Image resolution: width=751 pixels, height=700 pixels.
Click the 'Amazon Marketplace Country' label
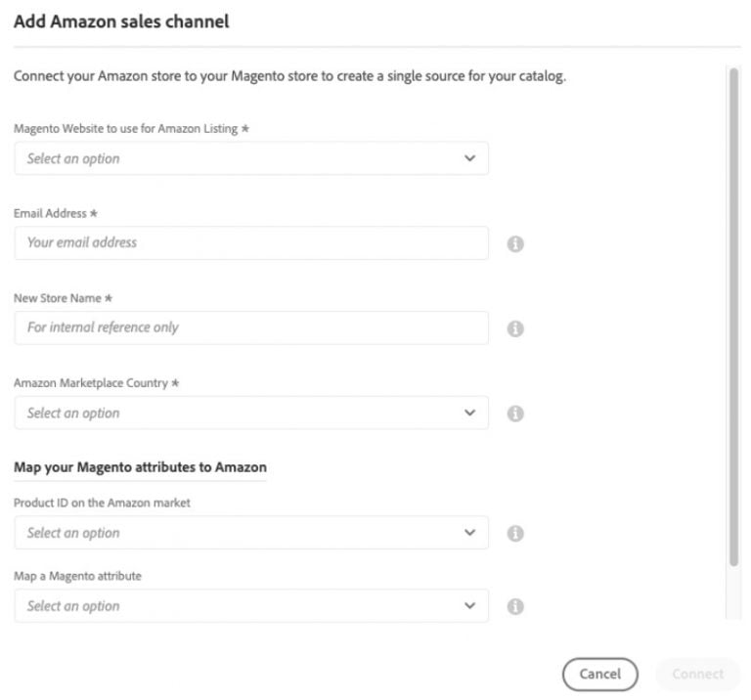pos(96,383)
